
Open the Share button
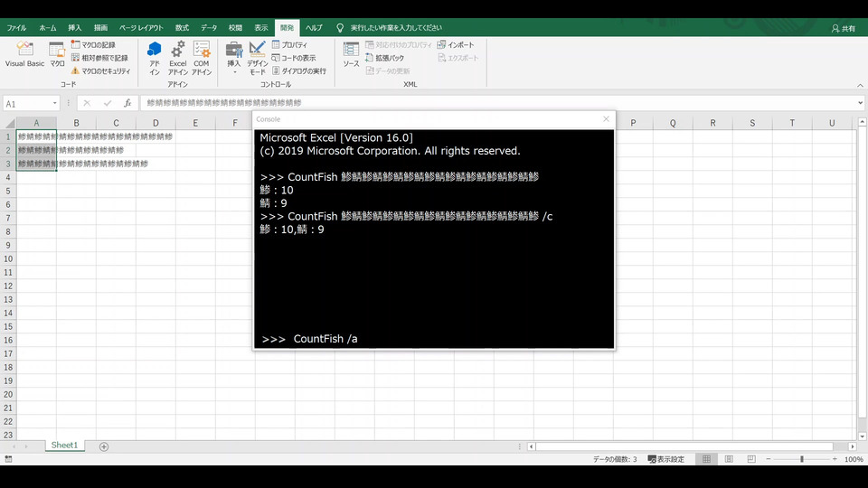coord(844,28)
